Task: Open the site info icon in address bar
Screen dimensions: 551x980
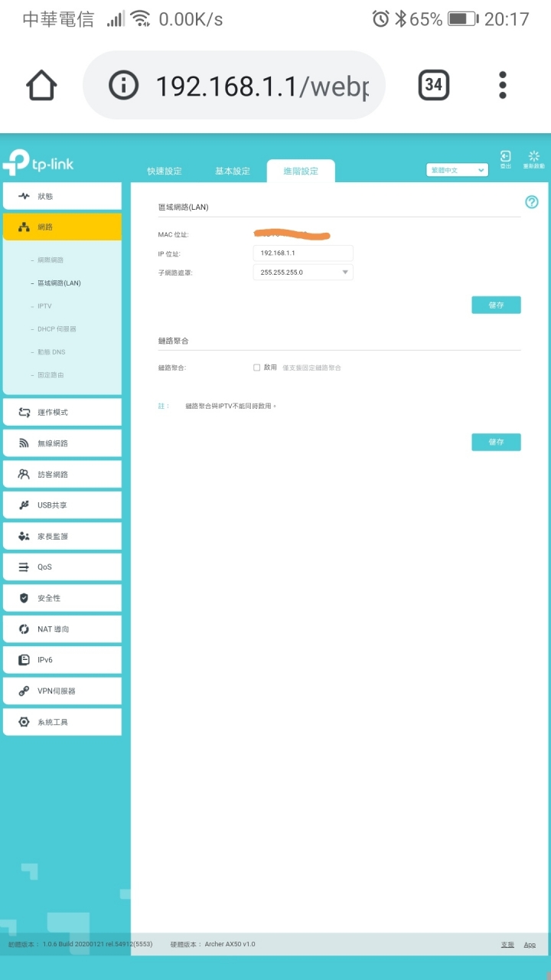Action: 124,85
